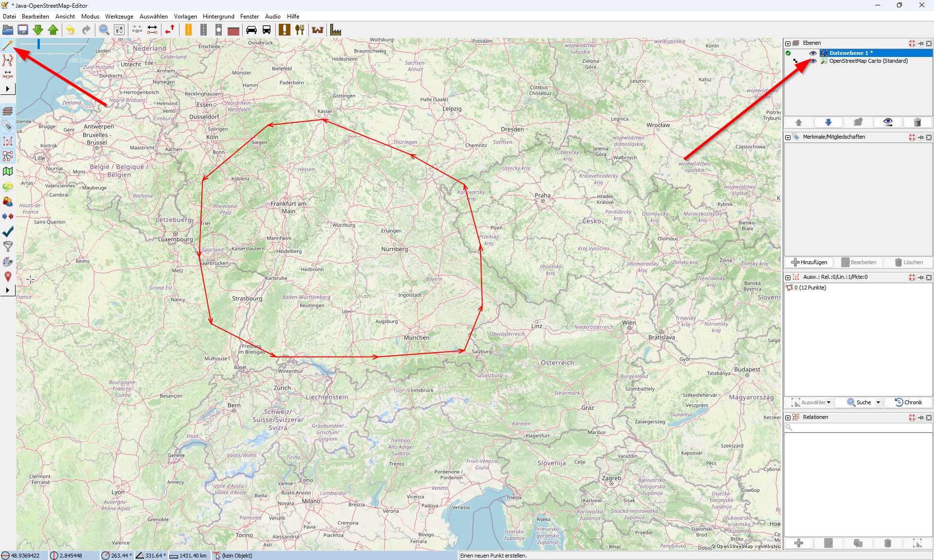Screen dimensions: 934x560
Task: Open the Suche dropdown arrow
Action: click(x=878, y=402)
